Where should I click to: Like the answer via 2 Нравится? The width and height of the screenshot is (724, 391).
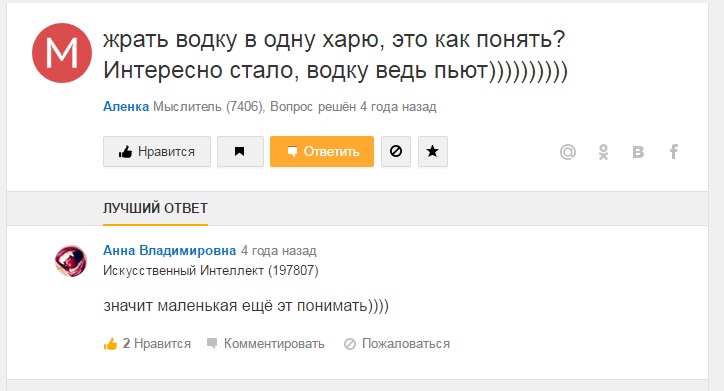147,343
